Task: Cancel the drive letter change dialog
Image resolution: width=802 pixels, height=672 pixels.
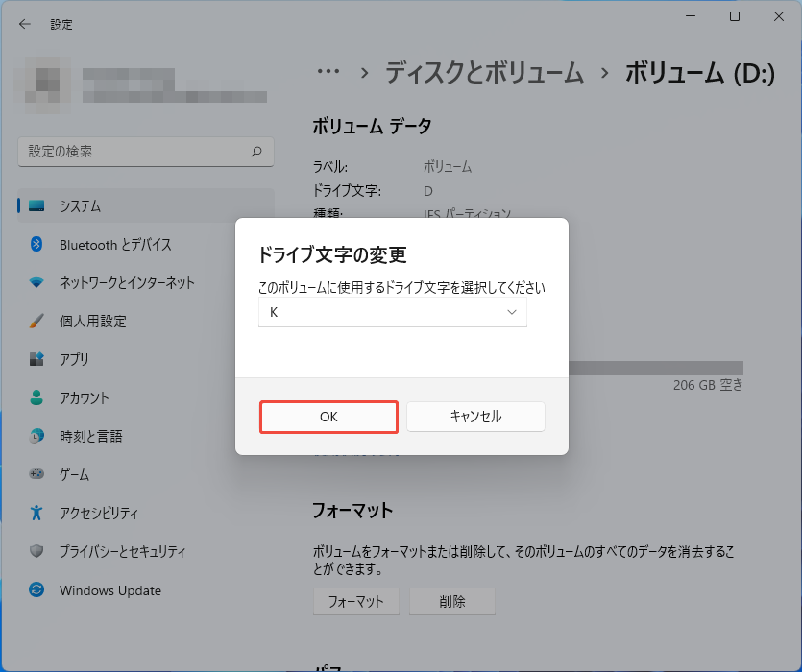Action: coord(475,417)
